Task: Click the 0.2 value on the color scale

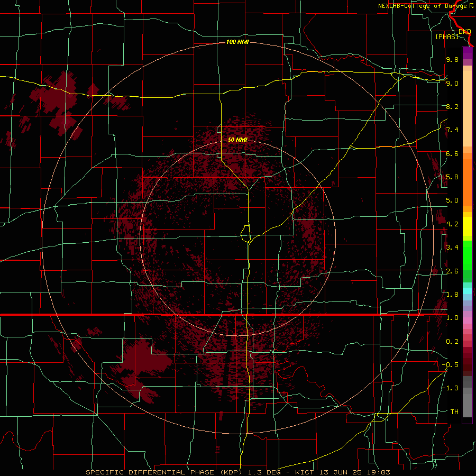Action: (452, 342)
